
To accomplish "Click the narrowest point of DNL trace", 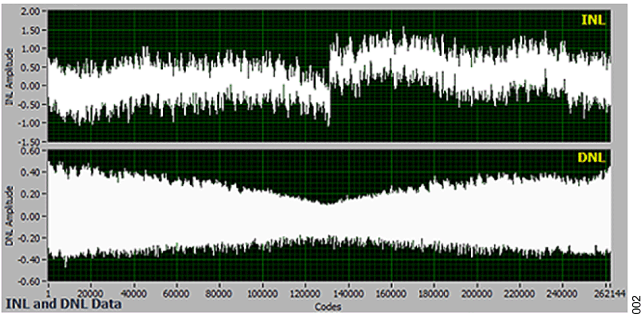I will 326,203.
